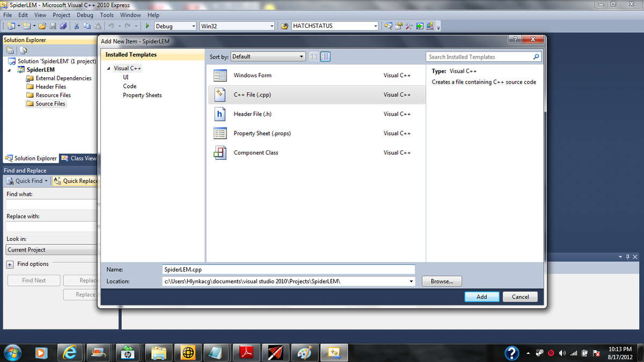Select the Component Class template

click(316, 152)
